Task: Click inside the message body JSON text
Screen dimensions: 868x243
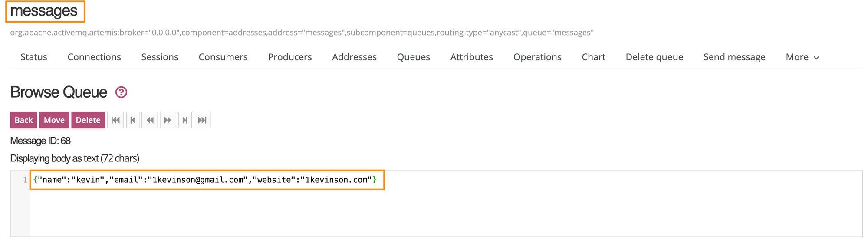Action: tap(205, 180)
